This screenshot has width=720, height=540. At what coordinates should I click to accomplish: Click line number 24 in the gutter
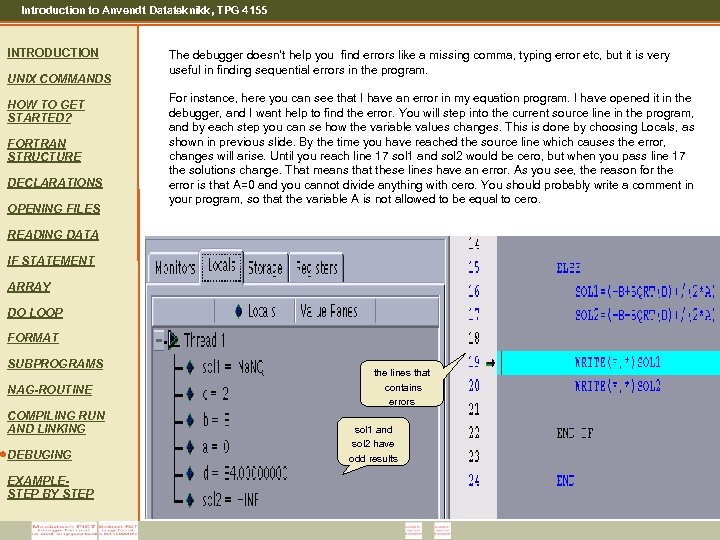click(474, 480)
